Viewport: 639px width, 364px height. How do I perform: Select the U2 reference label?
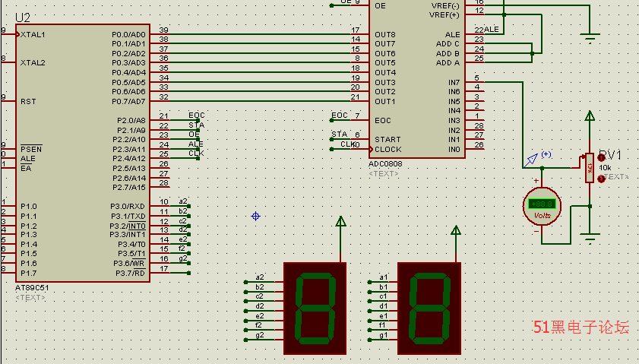pos(23,17)
